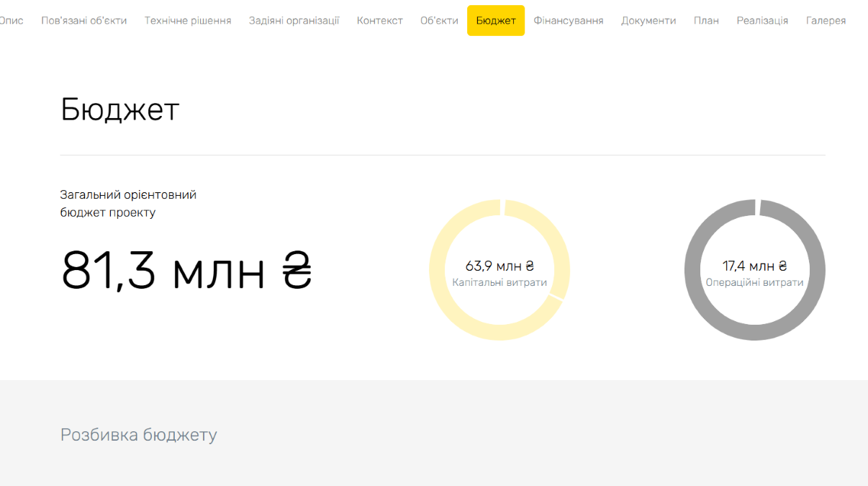The height and width of the screenshot is (486, 868).
Task: Open the Контекст section tab
Action: pyautogui.click(x=379, y=21)
